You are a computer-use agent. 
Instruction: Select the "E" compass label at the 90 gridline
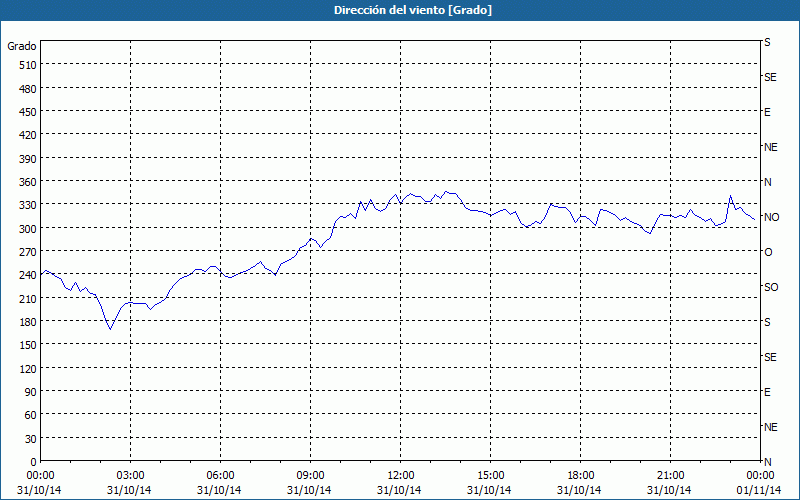(x=767, y=392)
